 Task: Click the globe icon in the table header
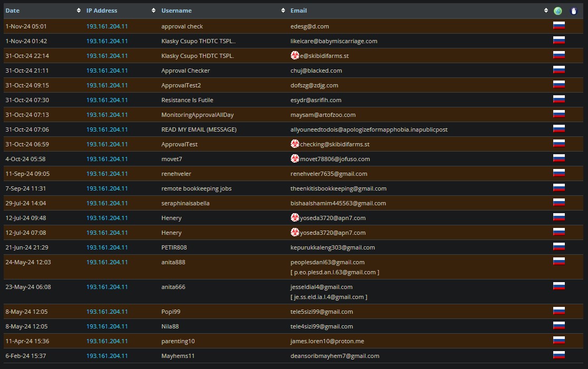[x=558, y=11]
